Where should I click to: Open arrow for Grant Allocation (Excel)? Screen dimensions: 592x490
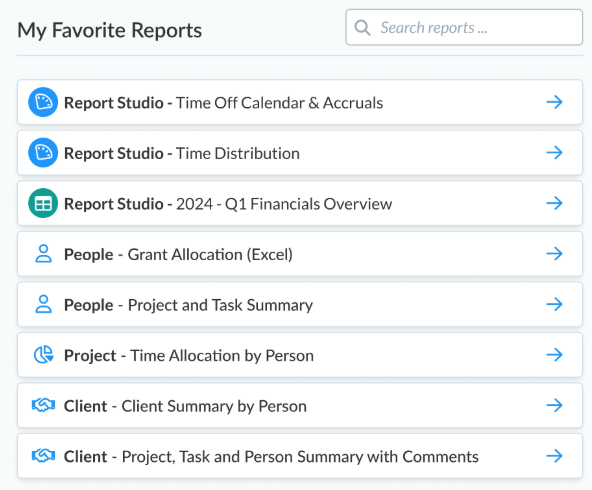(x=555, y=254)
